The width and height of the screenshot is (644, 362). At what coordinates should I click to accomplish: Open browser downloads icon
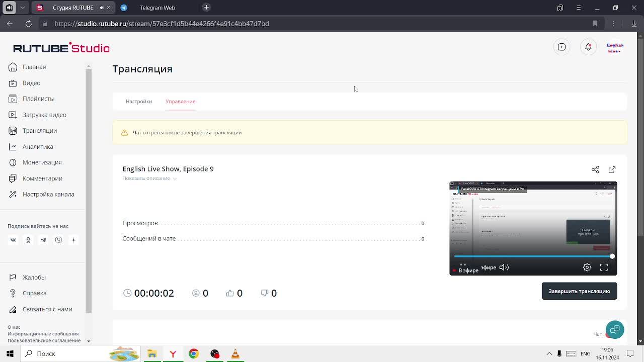[634, 24]
